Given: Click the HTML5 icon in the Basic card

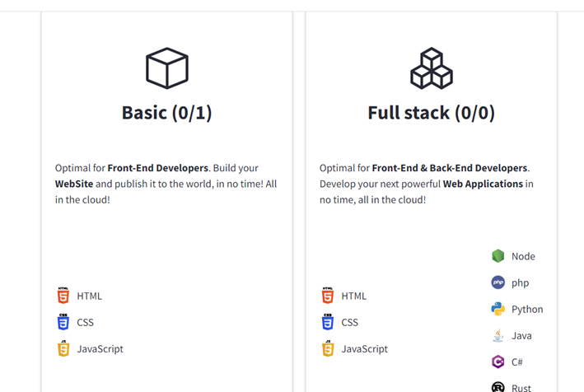Looking at the screenshot, I should pos(63,296).
